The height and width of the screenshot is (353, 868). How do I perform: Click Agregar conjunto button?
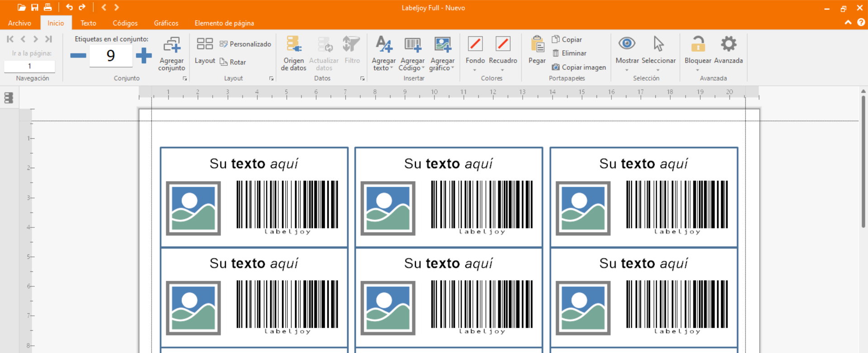tap(172, 53)
